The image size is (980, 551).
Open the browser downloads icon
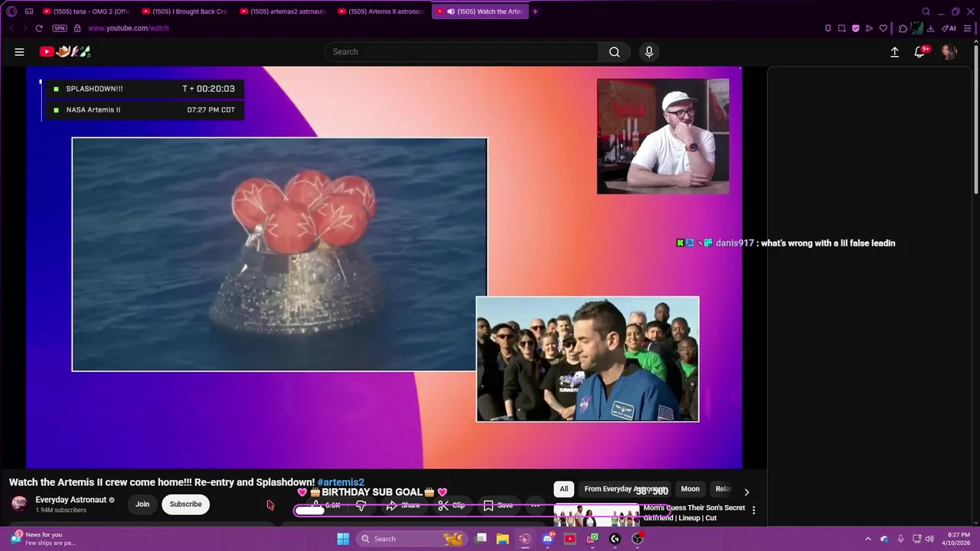click(x=930, y=28)
